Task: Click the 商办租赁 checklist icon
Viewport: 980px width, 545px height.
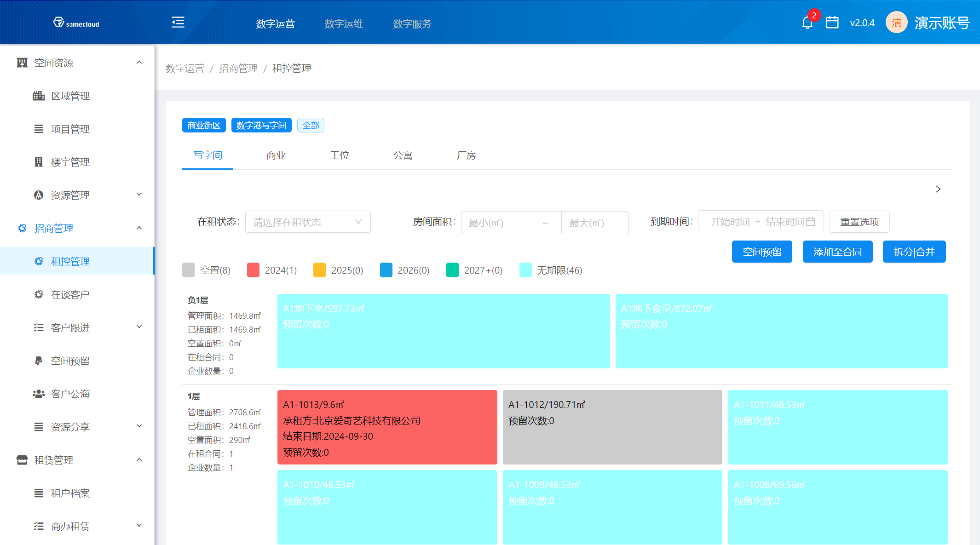Action: coord(39,526)
